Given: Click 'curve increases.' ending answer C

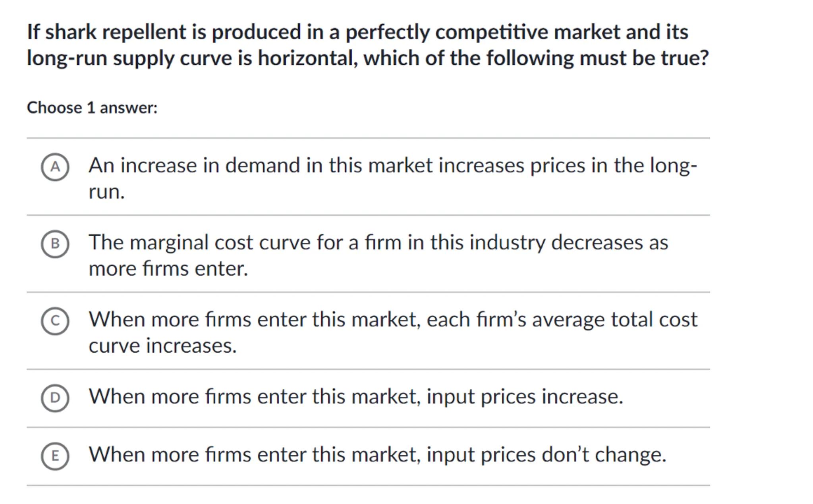Looking at the screenshot, I should [162, 346].
